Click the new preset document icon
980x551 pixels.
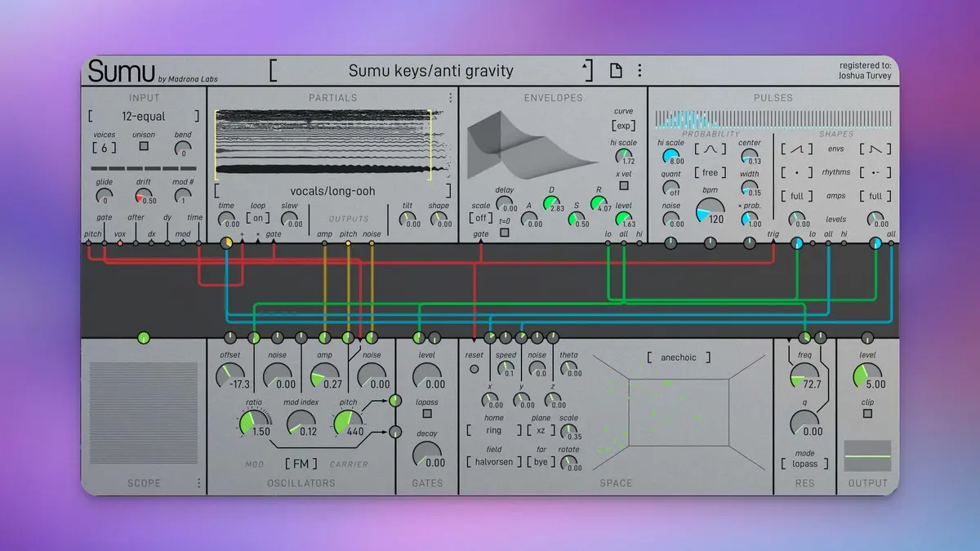pyautogui.click(x=617, y=70)
